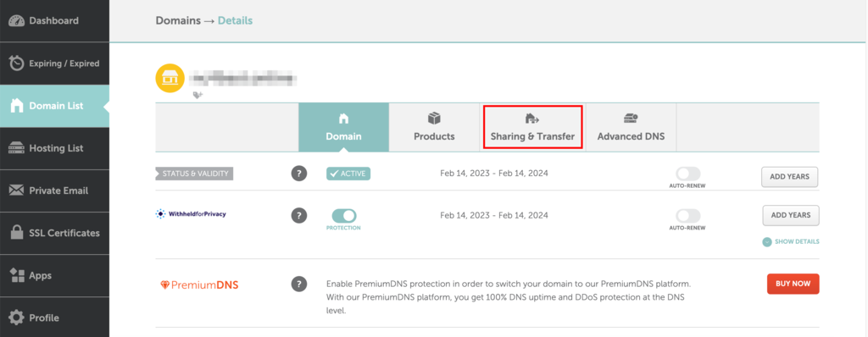Select the Hosting List server icon

[17, 148]
